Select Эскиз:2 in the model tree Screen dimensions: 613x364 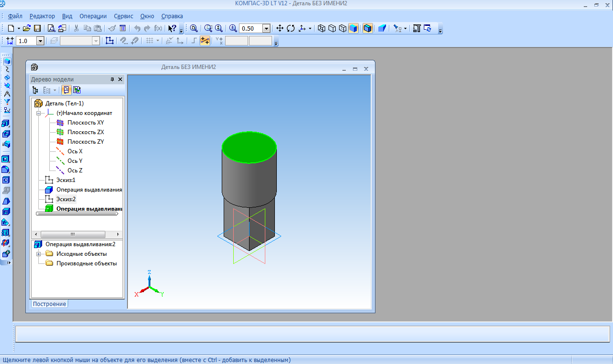(x=66, y=199)
